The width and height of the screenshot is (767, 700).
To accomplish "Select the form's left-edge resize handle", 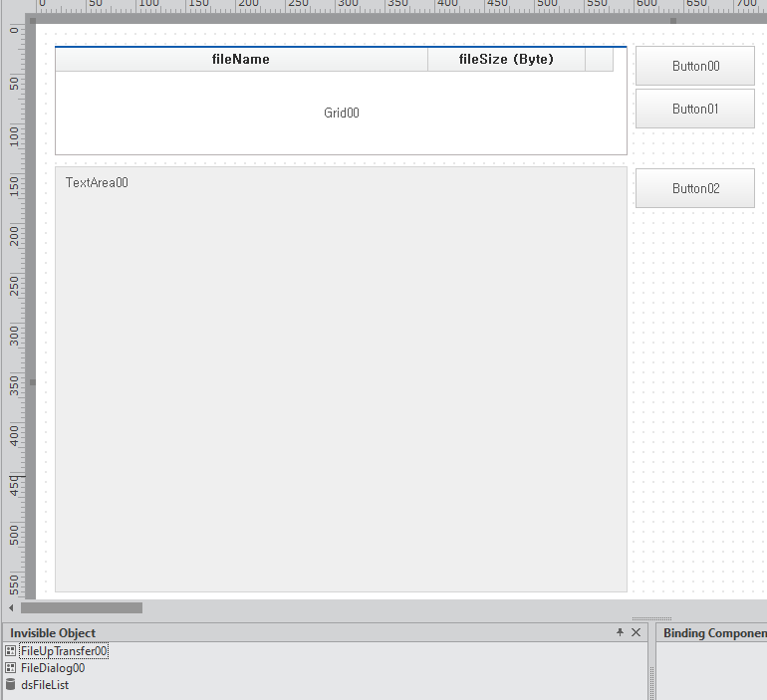I will pos(33,381).
